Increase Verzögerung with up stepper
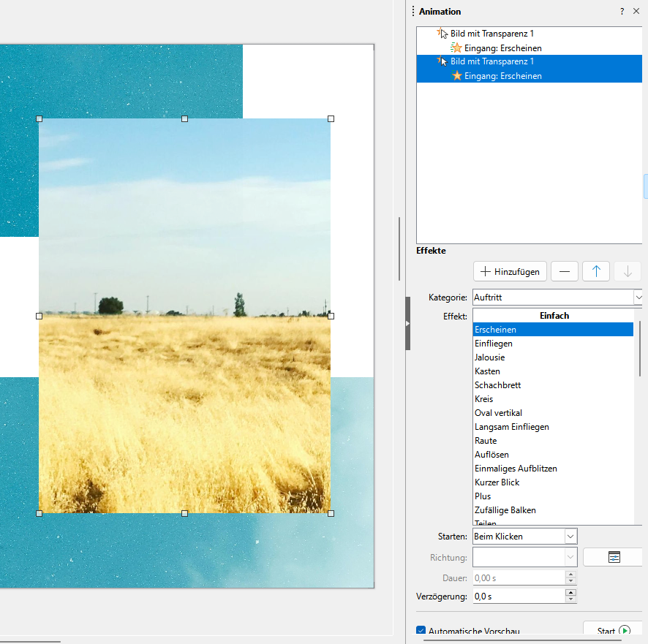648x644 pixels. [570, 593]
